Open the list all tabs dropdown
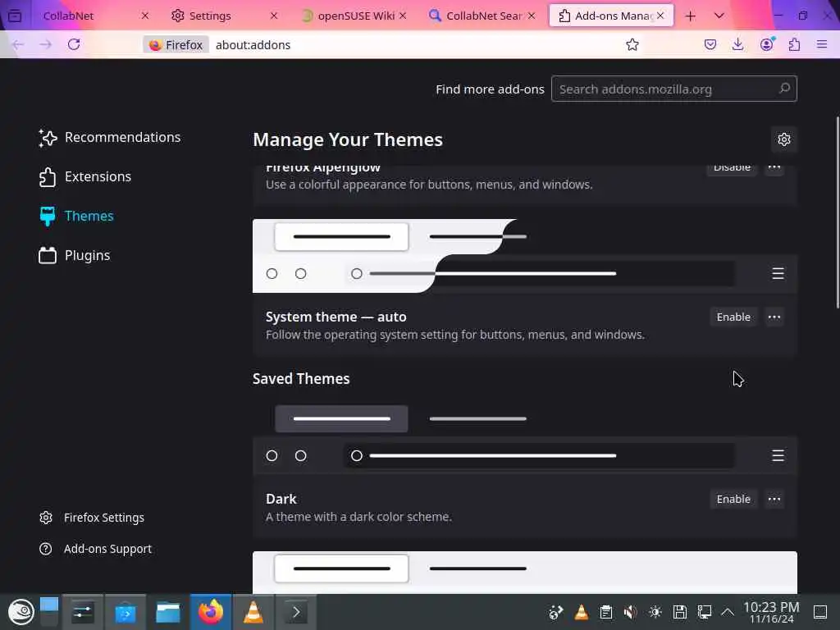Viewport: 840px width, 630px height. click(719, 16)
